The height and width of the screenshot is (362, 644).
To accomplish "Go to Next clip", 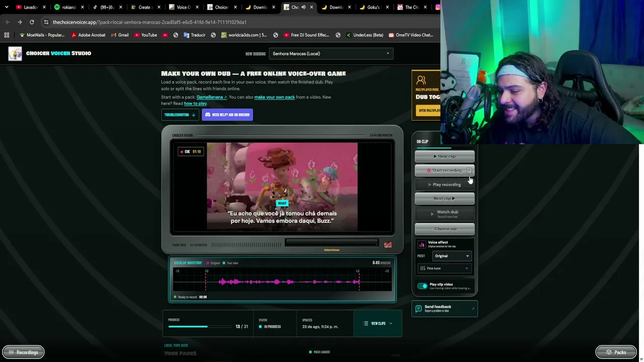I will pyautogui.click(x=444, y=198).
